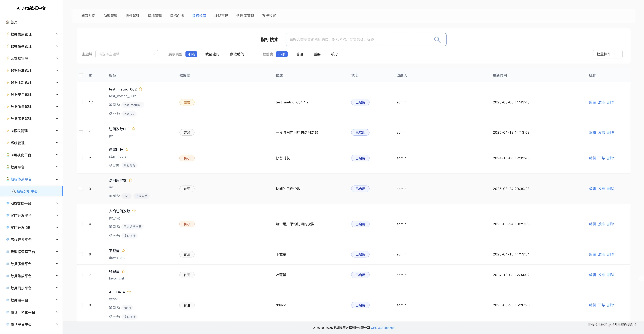The image size is (644, 334).
Task: Star the 停留时长 metric
Action: [x=127, y=150]
